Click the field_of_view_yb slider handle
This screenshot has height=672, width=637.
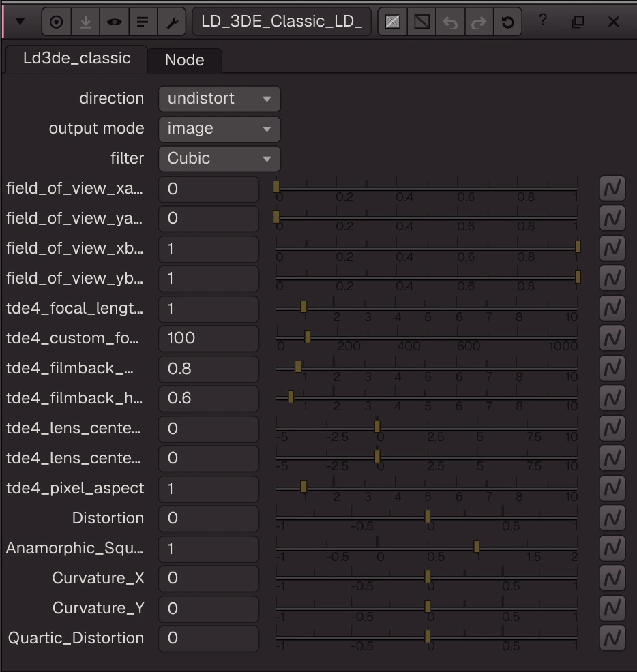coord(578,277)
